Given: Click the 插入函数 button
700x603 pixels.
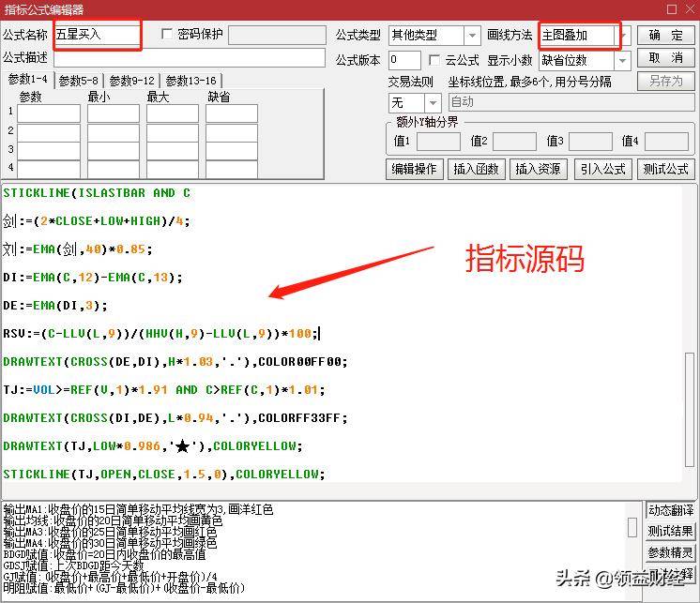Looking at the screenshot, I should click(x=476, y=169).
